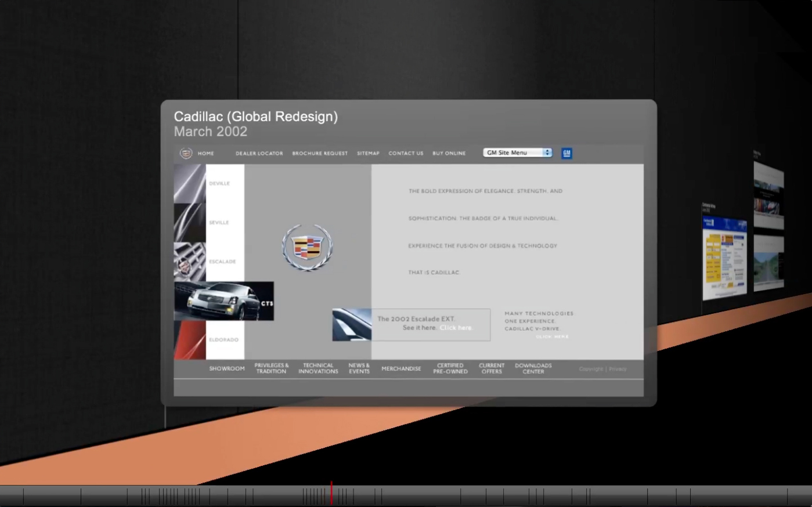Image resolution: width=812 pixels, height=507 pixels.
Task: Click the Escalade grille image thumbnail
Action: pos(190,262)
